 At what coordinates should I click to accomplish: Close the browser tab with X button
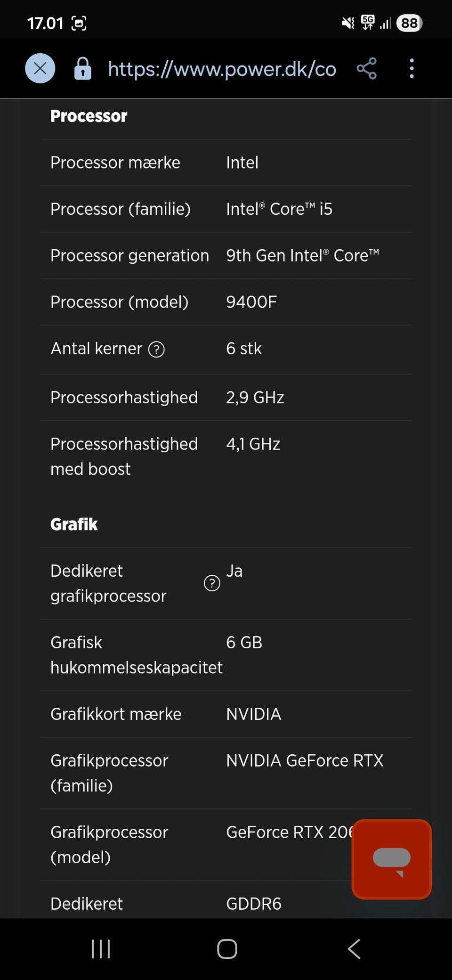point(40,69)
